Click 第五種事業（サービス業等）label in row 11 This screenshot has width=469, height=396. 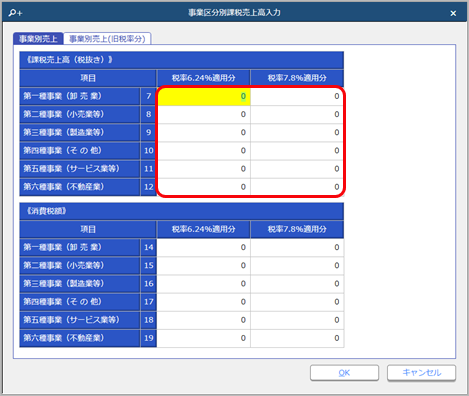coord(80,169)
